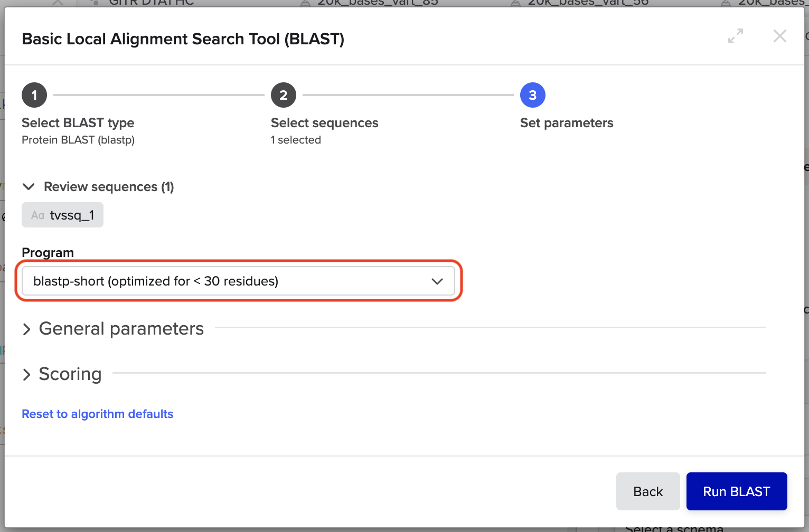The height and width of the screenshot is (532, 809).
Task: Click the Aa protein icon on tvssq_1
Action: click(37, 215)
